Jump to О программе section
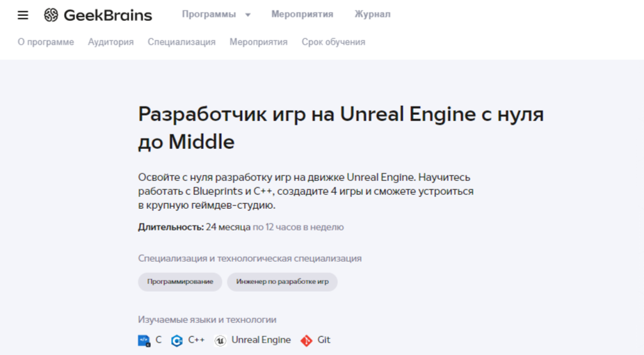Viewport: 644px width, 355px height. point(46,42)
